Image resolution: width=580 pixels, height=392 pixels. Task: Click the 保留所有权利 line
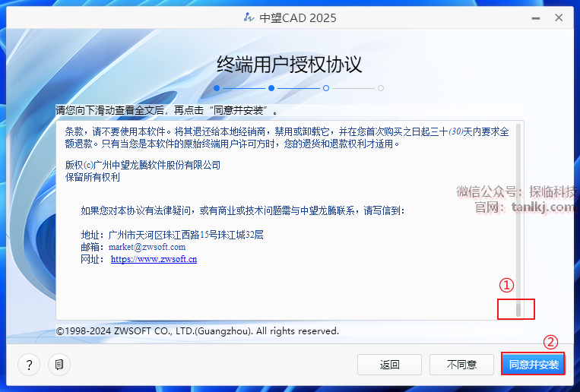[93, 177]
